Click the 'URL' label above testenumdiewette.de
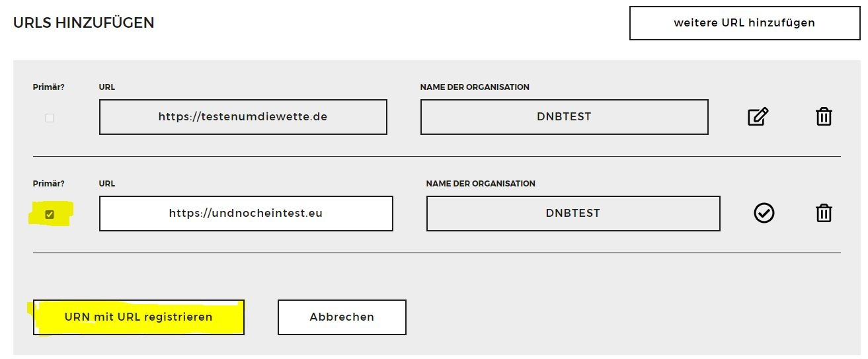The width and height of the screenshot is (868, 359). [107, 87]
